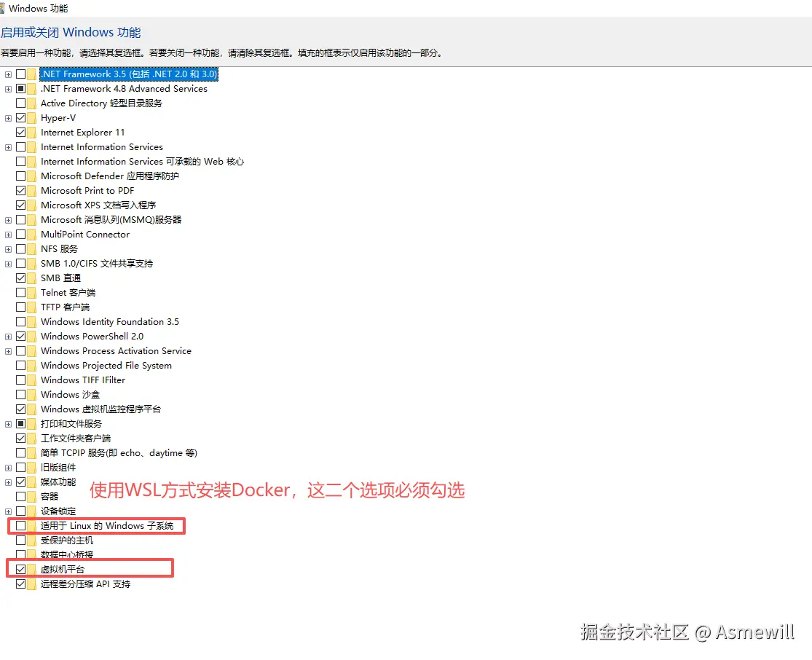Expand MultiPoint Connector node
This screenshot has height=660, width=812.
(8, 235)
